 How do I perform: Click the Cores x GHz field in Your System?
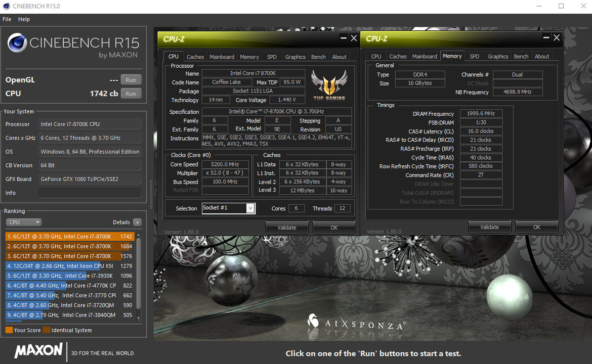pos(90,138)
